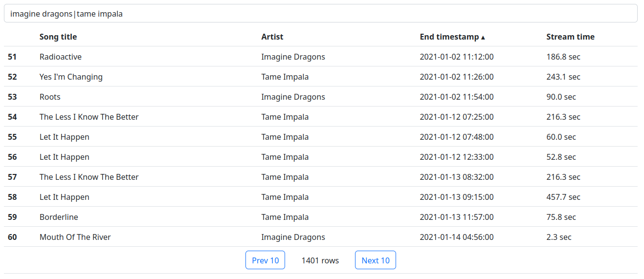Click row number 56

12,157
